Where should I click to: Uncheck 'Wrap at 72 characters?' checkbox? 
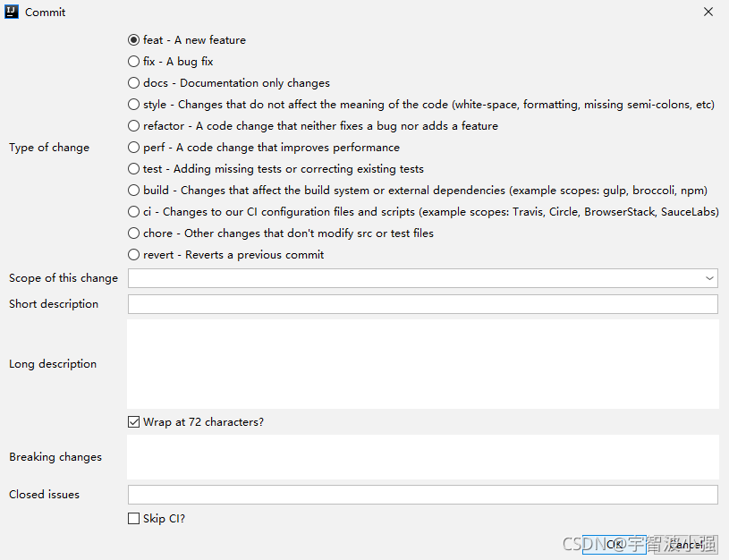pos(134,422)
